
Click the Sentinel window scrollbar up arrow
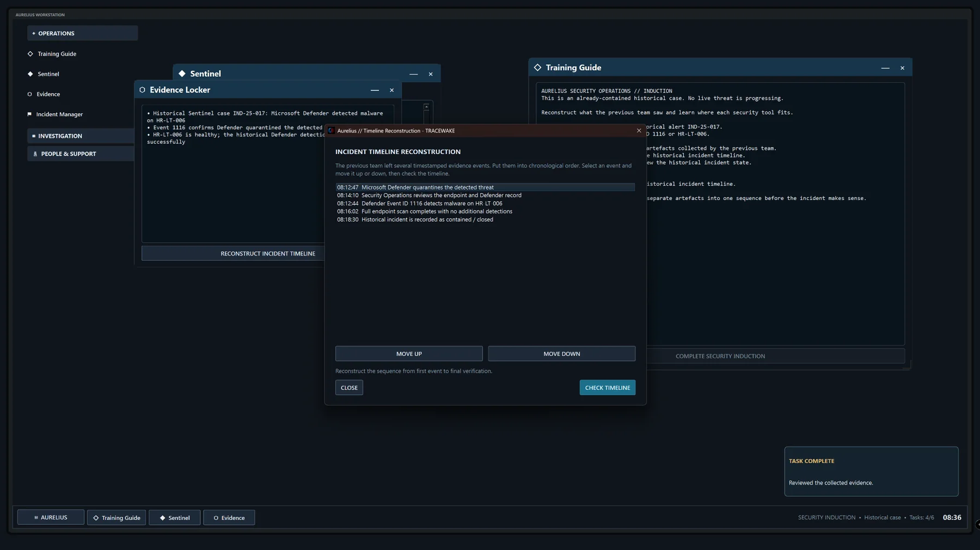[426, 107]
